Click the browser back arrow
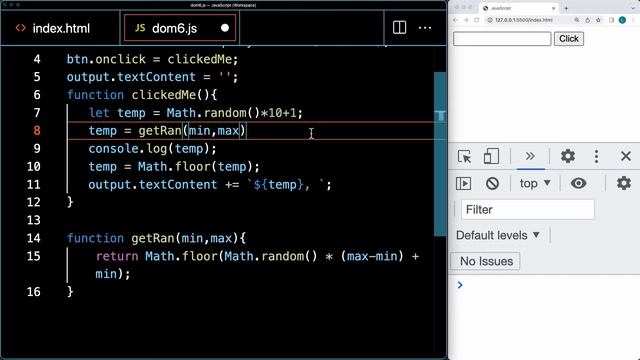The height and width of the screenshot is (360, 640). (456, 20)
